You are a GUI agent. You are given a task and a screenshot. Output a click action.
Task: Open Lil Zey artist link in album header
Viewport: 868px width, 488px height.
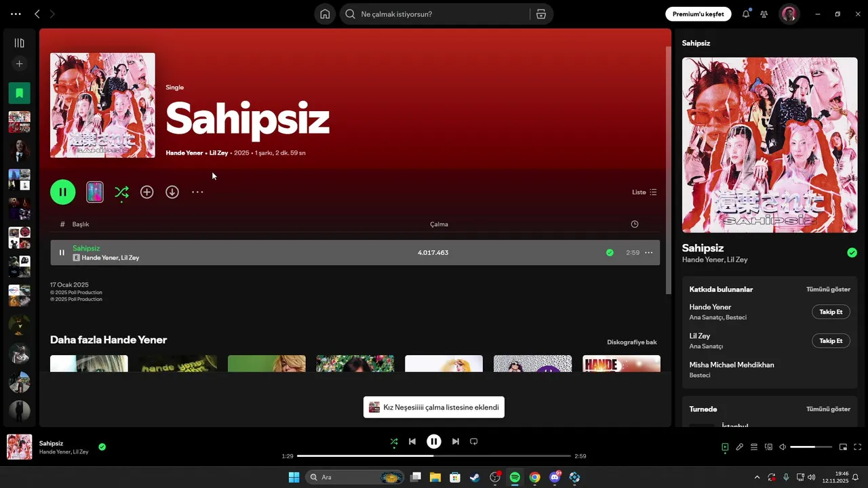218,153
